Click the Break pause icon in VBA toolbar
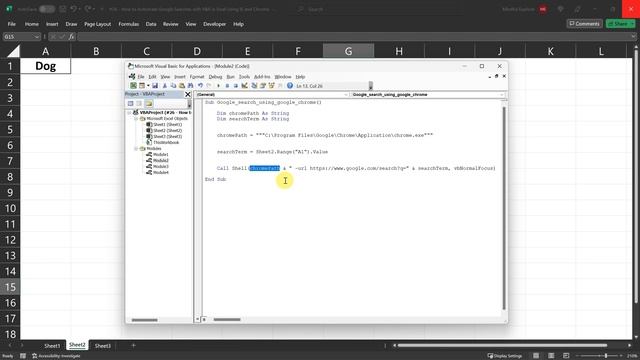640x360 pixels. coord(227,86)
